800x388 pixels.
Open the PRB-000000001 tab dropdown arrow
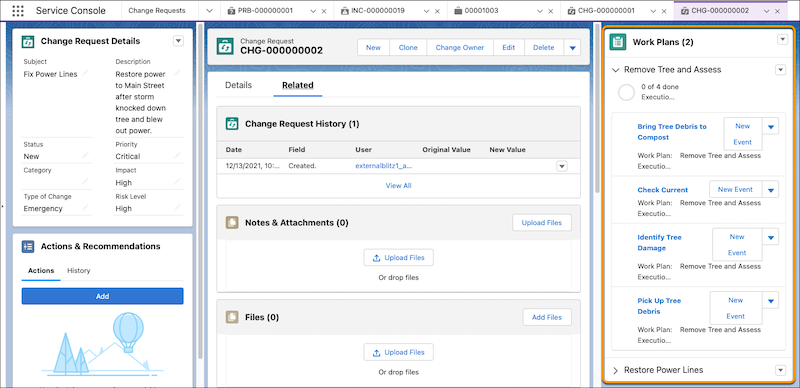coord(313,11)
